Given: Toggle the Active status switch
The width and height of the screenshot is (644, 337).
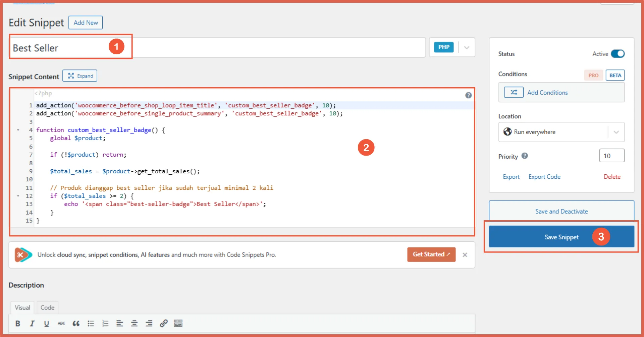Looking at the screenshot, I should [x=618, y=54].
